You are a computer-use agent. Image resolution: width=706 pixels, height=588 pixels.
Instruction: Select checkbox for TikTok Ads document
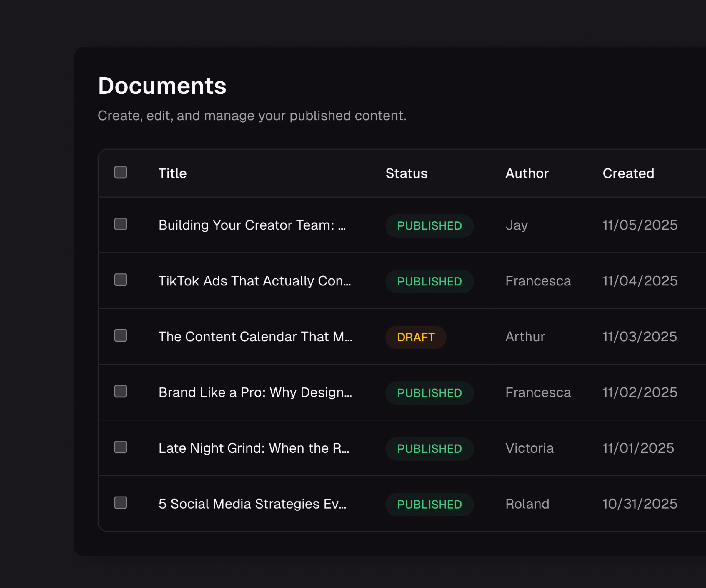point(120,280)
